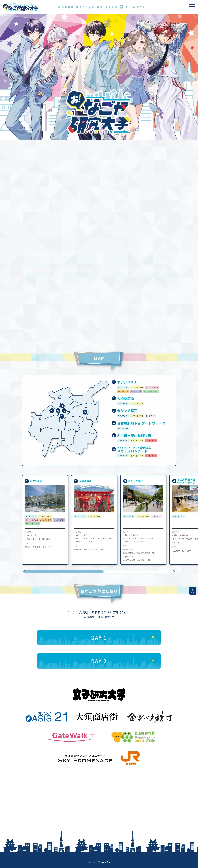Screen dimensions: 198x868
Task: Click address 愛知県名古屋市東区東桜1-11-1 in card 1
Action: coord(38,547)
